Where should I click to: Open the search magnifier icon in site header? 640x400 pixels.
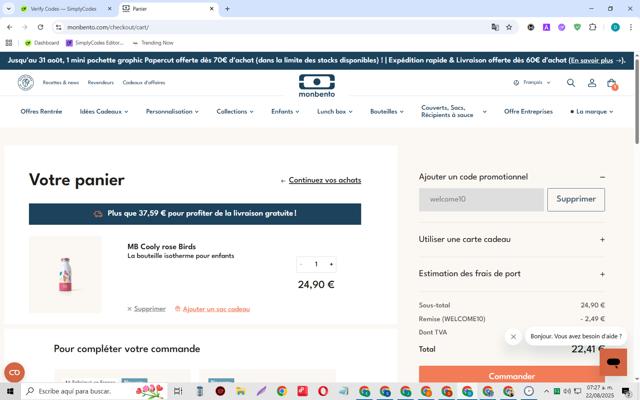[571, 83]
